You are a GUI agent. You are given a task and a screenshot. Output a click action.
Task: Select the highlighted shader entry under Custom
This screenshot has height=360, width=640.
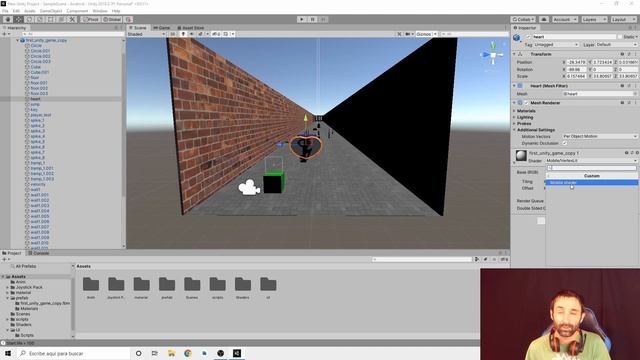click(592, 182)
